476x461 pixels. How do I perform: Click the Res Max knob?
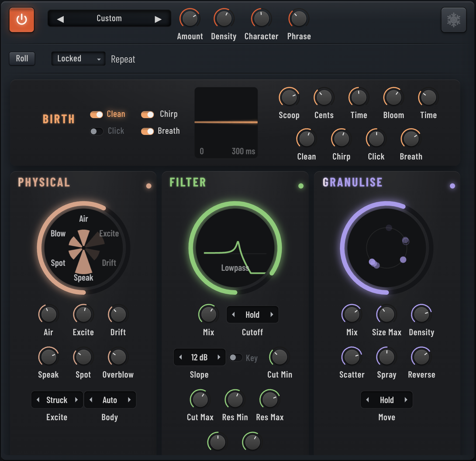click(x=270, y=399)
